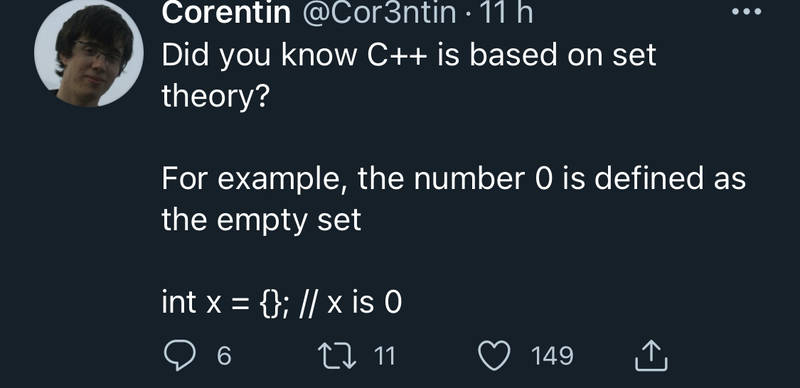Click the retweet count number 11
The width and height of the screenshot is (800, 388).
[385, 356]
